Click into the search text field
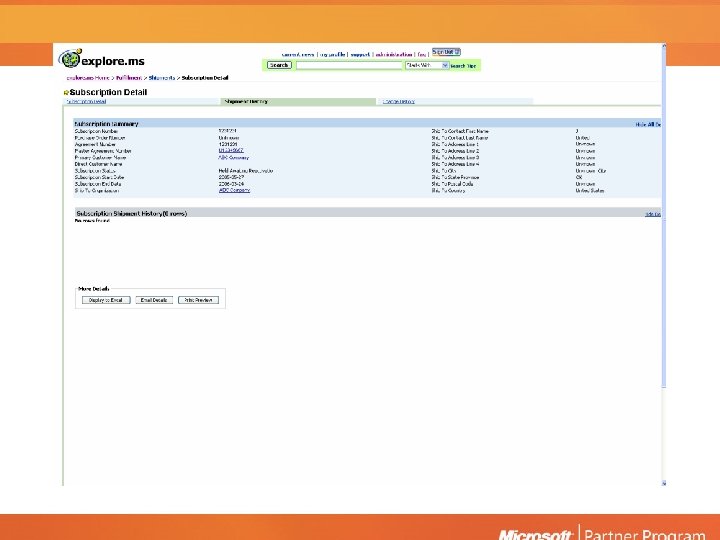Screen dimensions: 720x540 pos(349,65)
